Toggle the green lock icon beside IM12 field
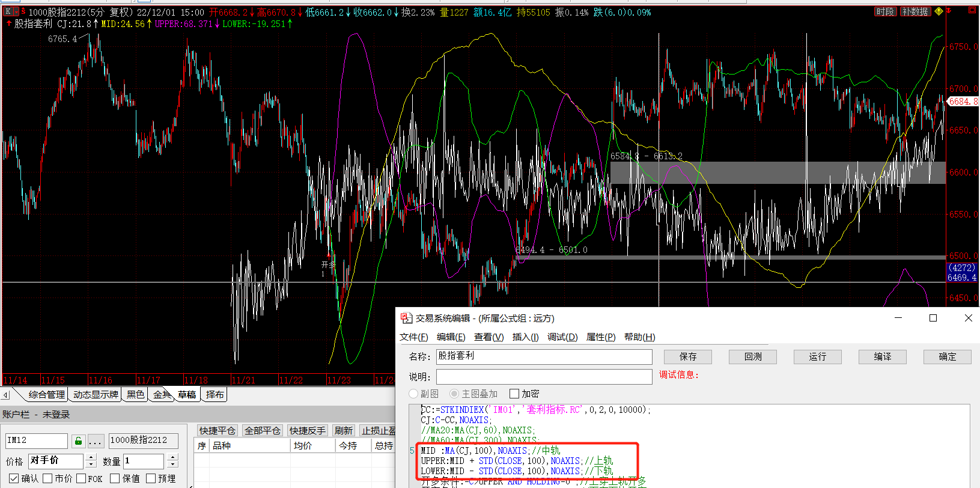 [78, 441]
